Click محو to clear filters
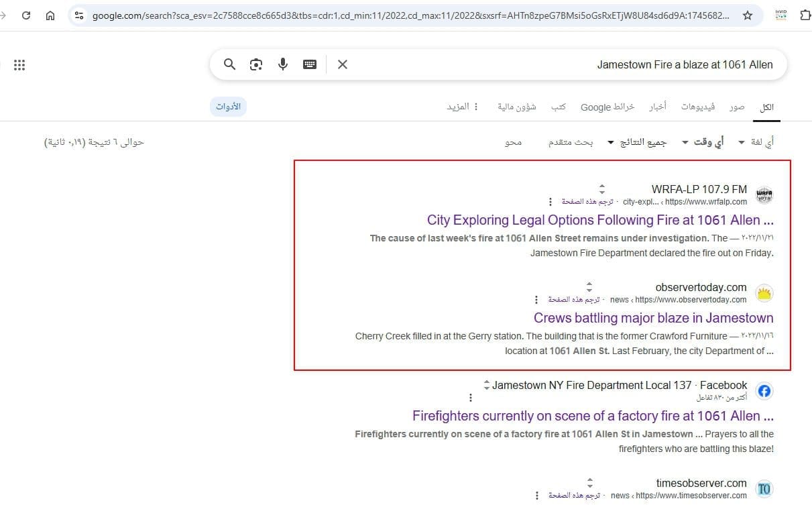The height and width of the screenshot is (505, 812). 513,142
